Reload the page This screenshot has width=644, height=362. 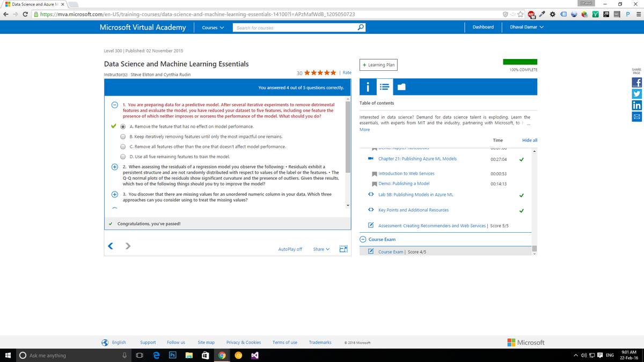point(25,14)
